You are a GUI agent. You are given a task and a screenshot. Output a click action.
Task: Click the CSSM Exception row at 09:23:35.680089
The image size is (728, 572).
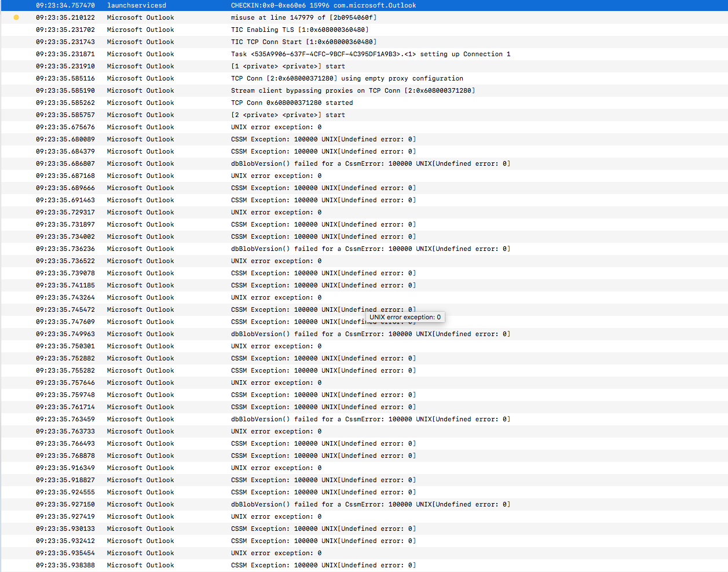pyautogui.click(x=364, y=139)
